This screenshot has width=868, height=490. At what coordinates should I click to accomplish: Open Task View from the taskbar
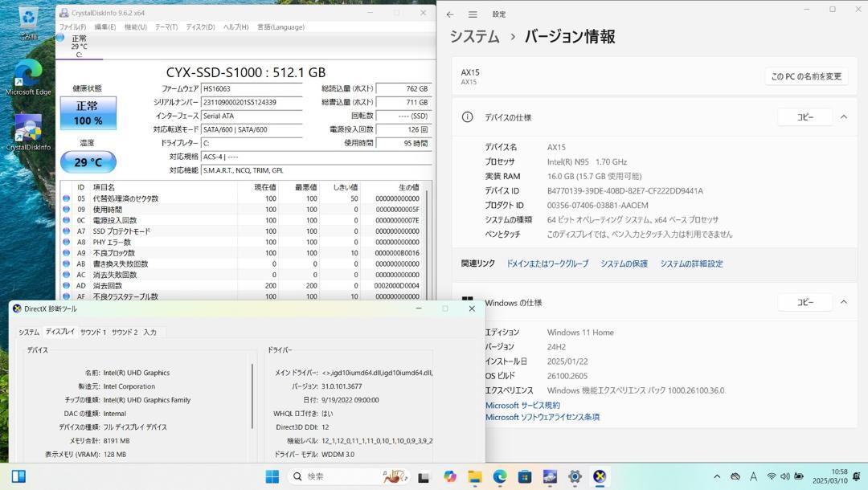[x=424, y=476]
